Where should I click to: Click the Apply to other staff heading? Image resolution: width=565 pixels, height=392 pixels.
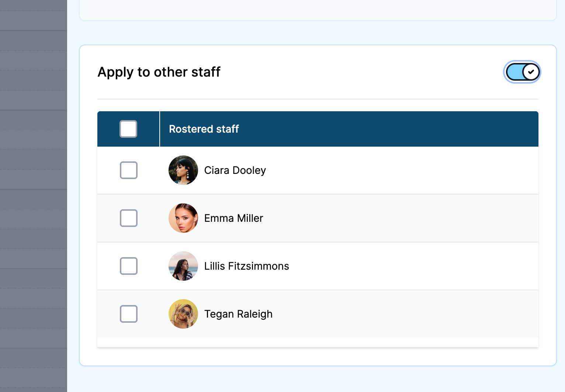click(159, 72)
